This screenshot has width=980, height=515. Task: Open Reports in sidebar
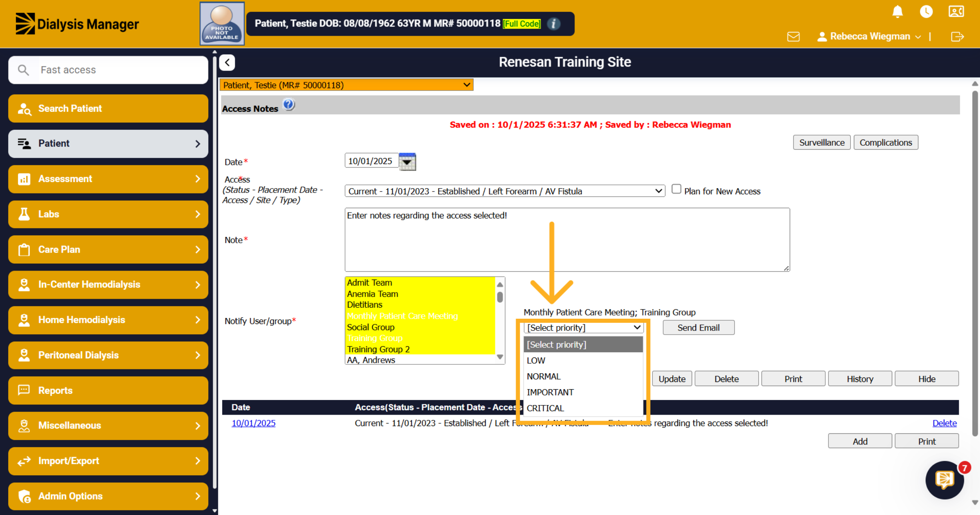pyautogui.click(x=108, y=391)
